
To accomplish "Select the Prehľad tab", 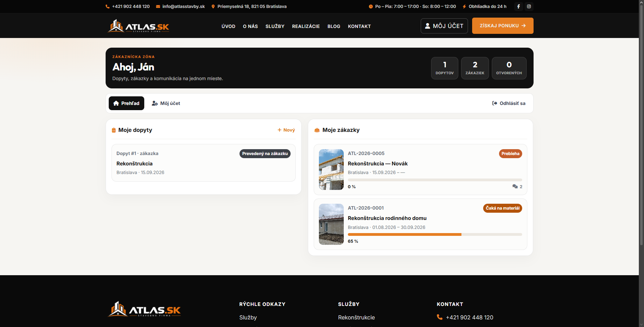I will point(126,103).
